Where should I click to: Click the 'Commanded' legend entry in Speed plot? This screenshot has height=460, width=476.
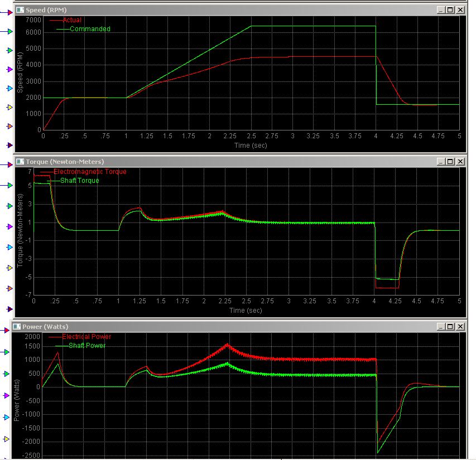tap(90, 29)
